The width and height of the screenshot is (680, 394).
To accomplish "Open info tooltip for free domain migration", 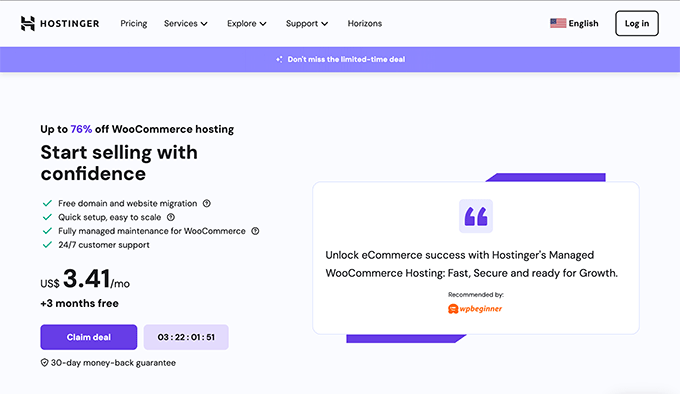I will (207, 203).
